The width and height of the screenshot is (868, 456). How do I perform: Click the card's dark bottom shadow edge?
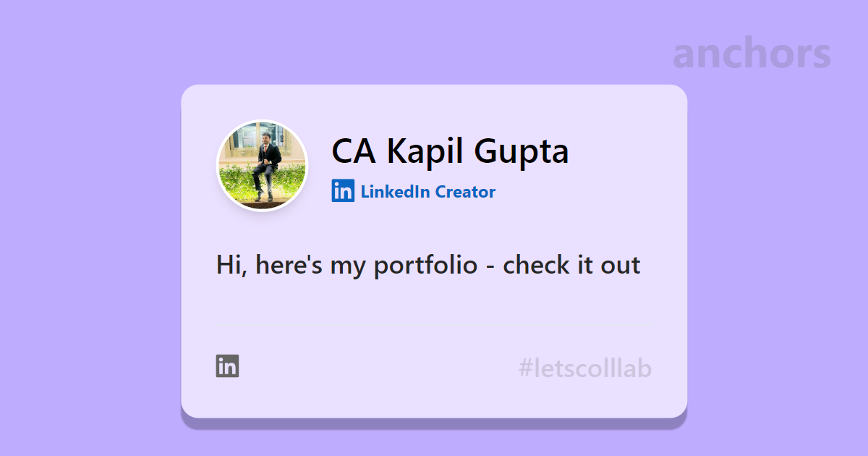pos(434,423)
